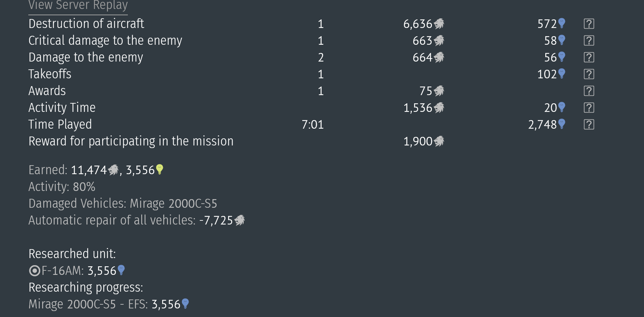
Task: Click help icon for Time Played row
Action: pos(589,125)
